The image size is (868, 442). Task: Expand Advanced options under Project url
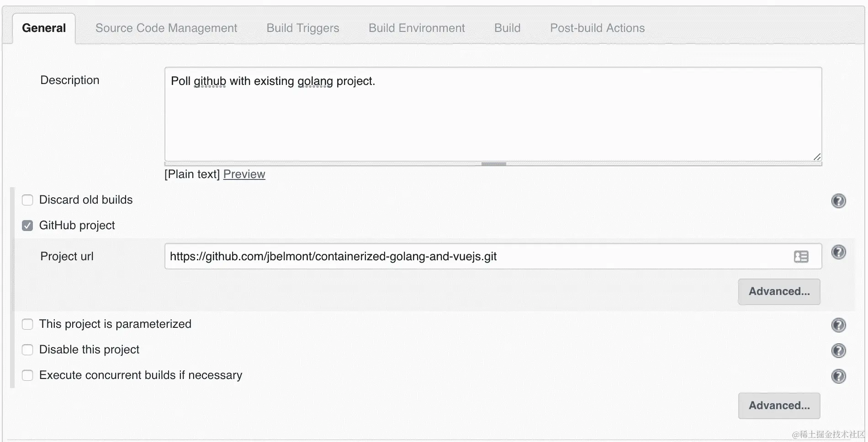pyautogui.click(x=779, y=292)
